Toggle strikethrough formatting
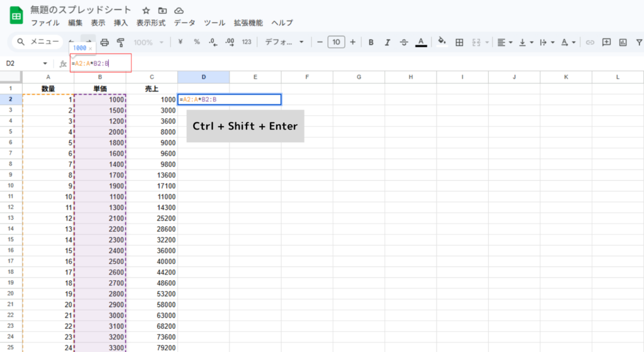 click(x=404, y=42)
